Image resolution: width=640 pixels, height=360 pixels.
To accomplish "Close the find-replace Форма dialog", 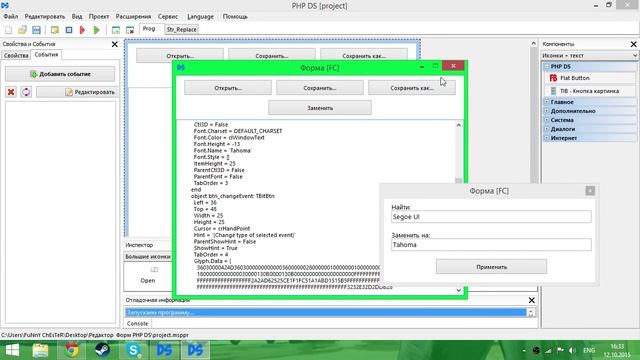I will [x=590, y=191].
